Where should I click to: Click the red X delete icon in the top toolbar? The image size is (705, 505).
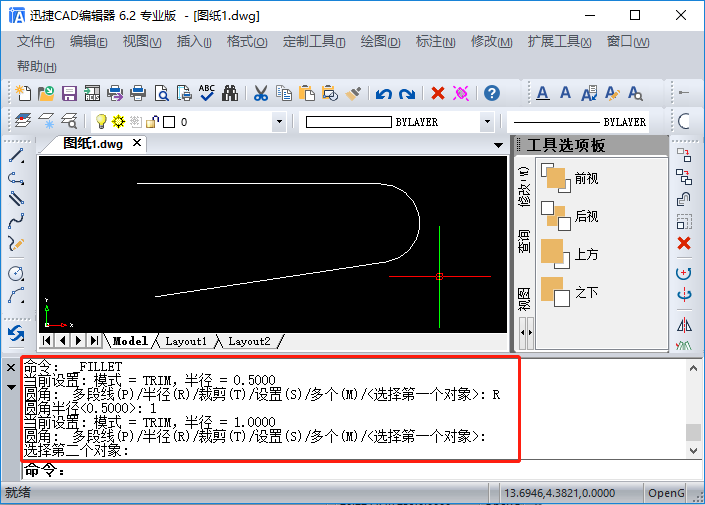[438, 94]
